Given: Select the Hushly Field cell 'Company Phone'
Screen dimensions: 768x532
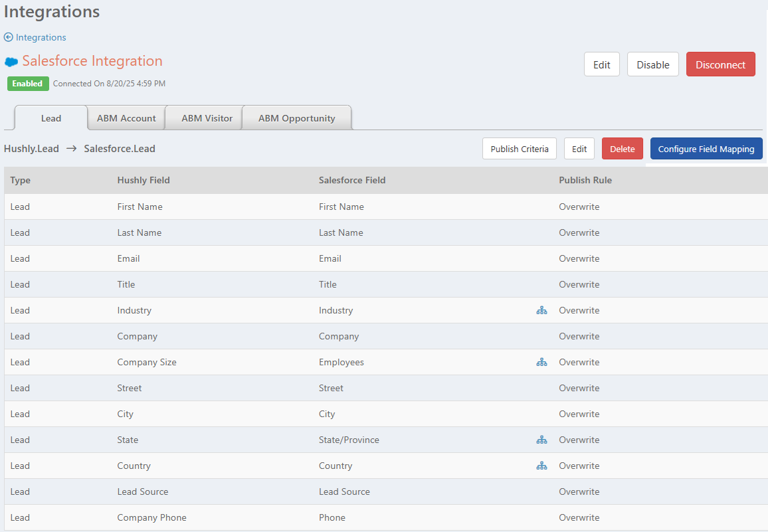Looking at the screenshot, I should point(152,518).
